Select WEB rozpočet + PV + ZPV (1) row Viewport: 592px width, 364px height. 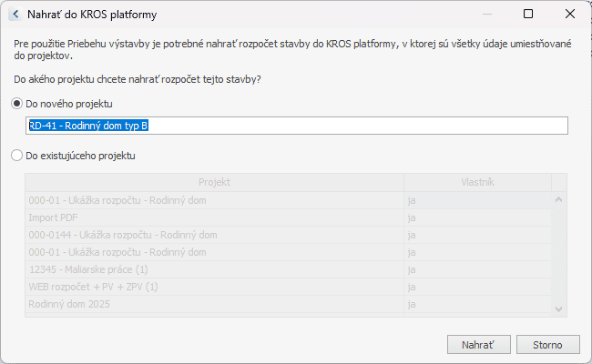click(x=214, y=287)
